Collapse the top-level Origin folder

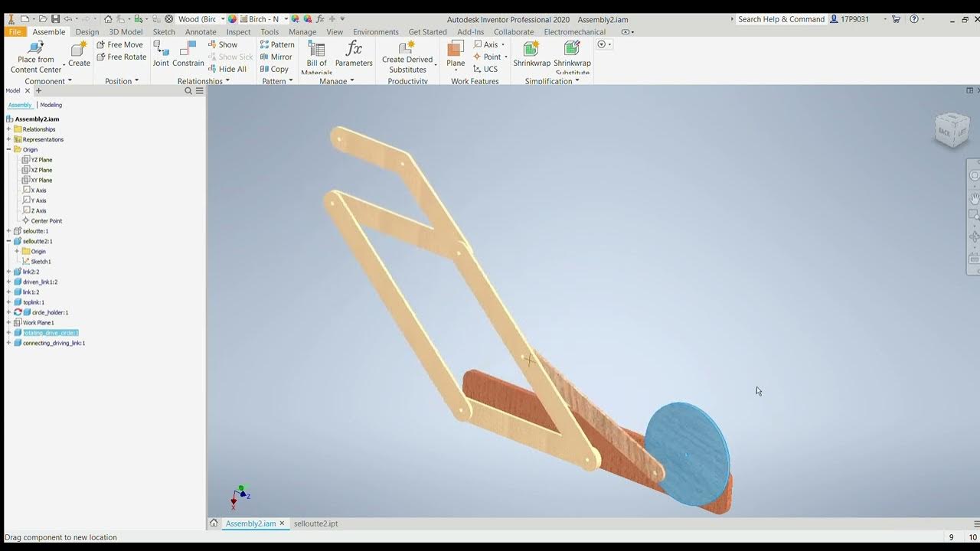8,149
